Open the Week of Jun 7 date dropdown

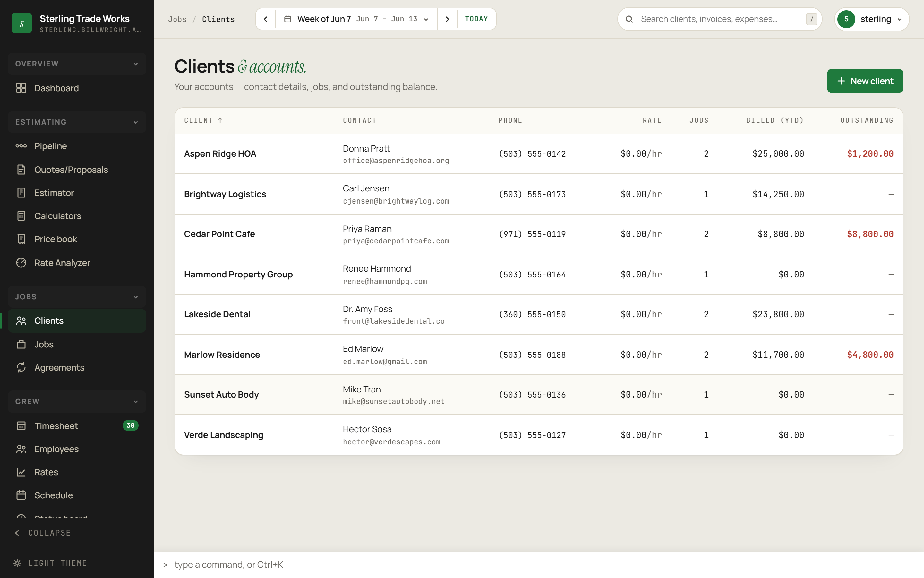click(x=356, y=19)
